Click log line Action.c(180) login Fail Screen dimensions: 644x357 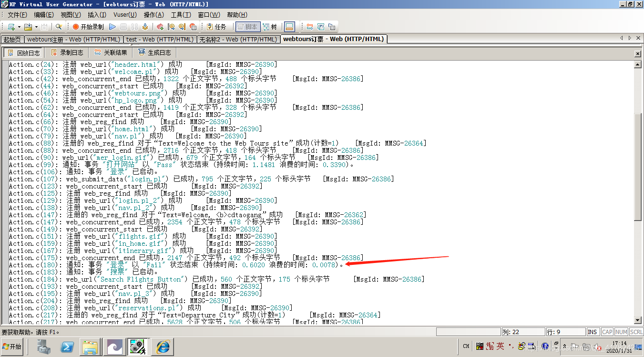point(176,265)
